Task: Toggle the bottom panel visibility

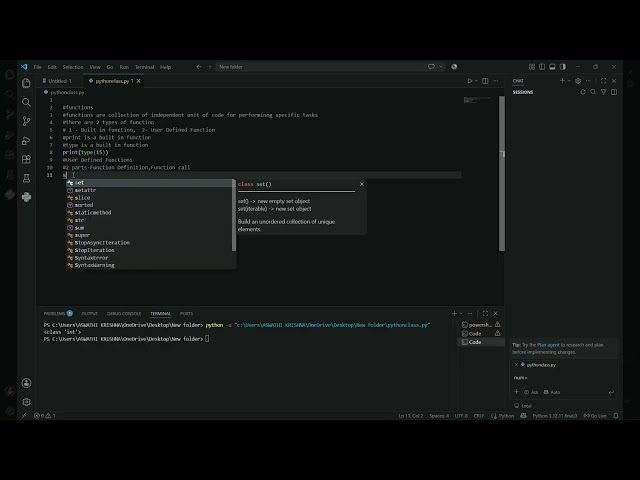Action: coord(552,67)
